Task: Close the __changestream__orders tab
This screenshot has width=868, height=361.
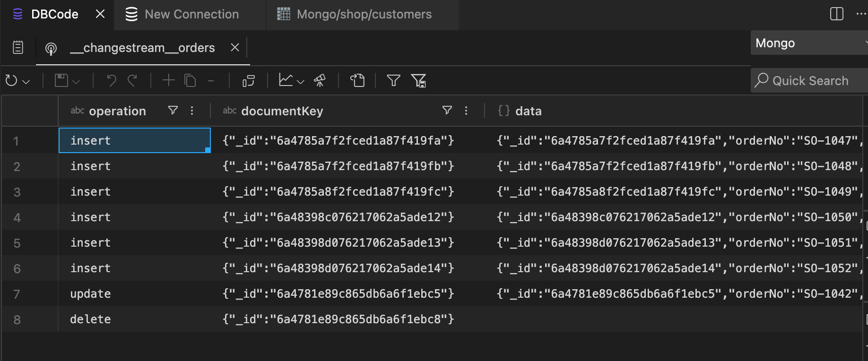Action: point(235,47)
